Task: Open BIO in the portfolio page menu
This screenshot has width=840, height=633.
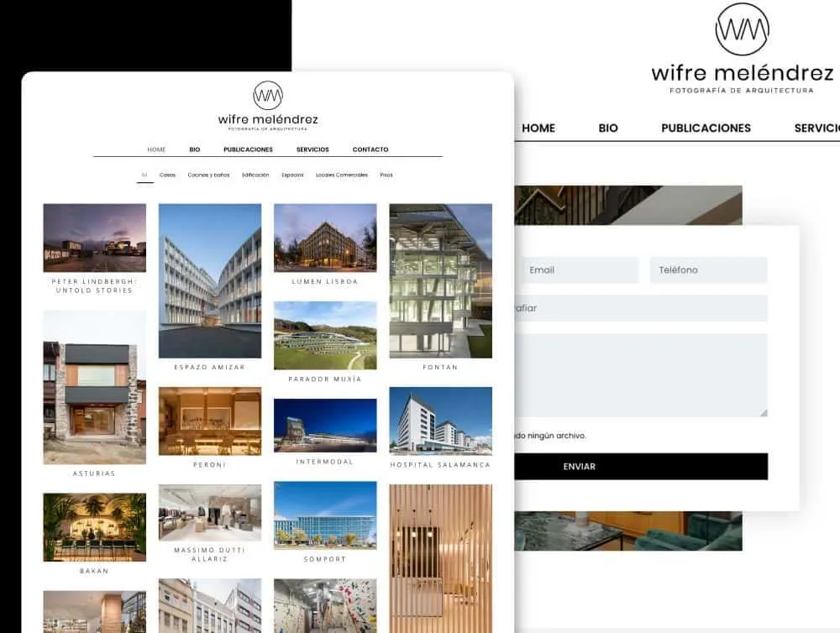Action: click(195, 149)
